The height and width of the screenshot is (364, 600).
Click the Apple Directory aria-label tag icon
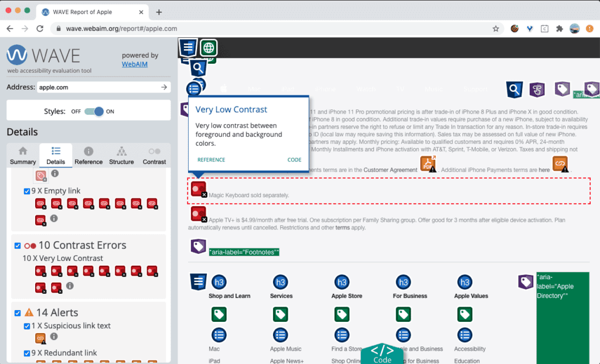tap(526, 282)
